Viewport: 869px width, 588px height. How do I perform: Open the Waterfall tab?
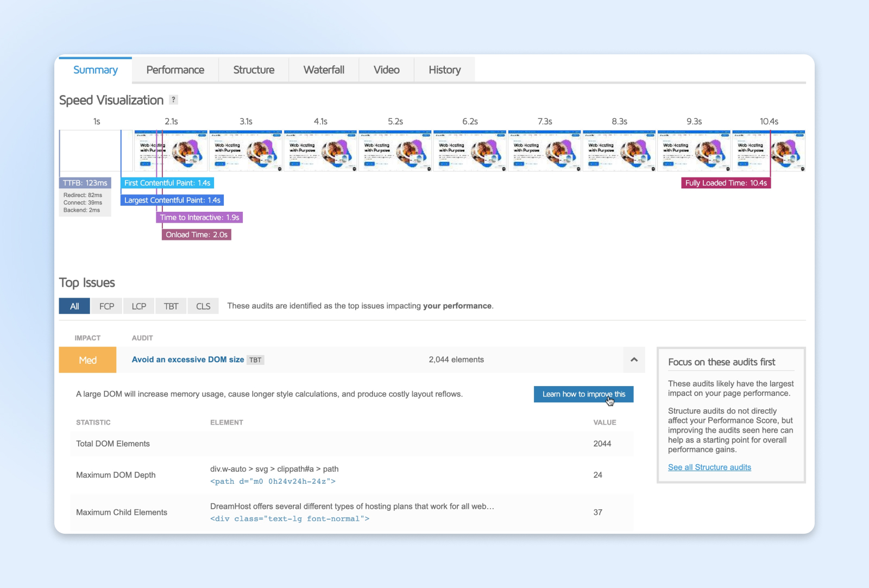coord(324,70)
